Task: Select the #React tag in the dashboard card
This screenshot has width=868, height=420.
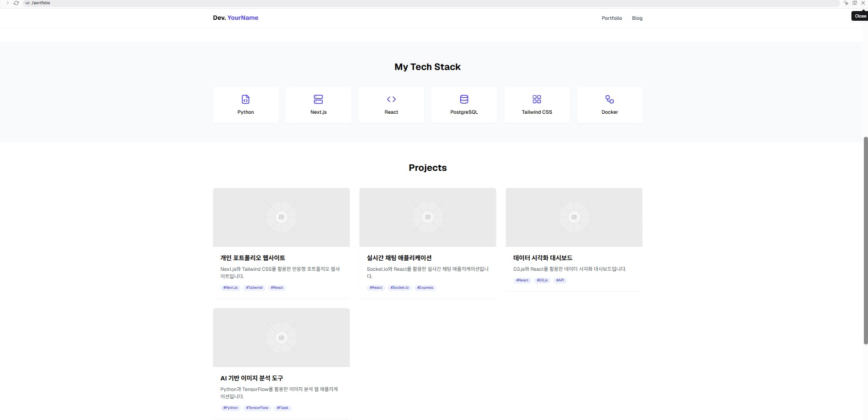Action: tap(522, 280)
